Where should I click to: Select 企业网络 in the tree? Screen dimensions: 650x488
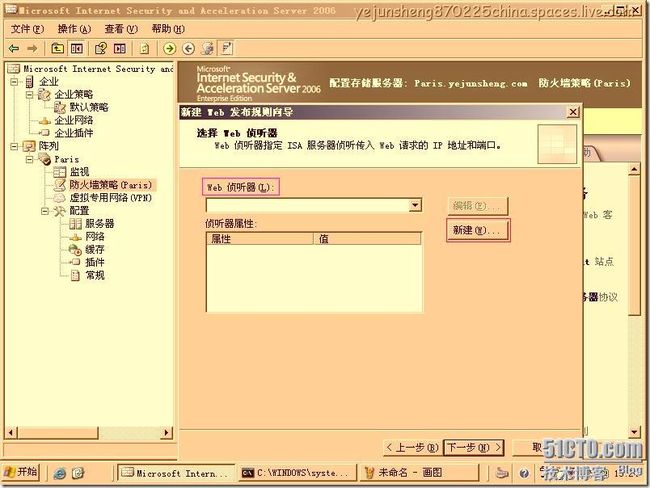74,121
